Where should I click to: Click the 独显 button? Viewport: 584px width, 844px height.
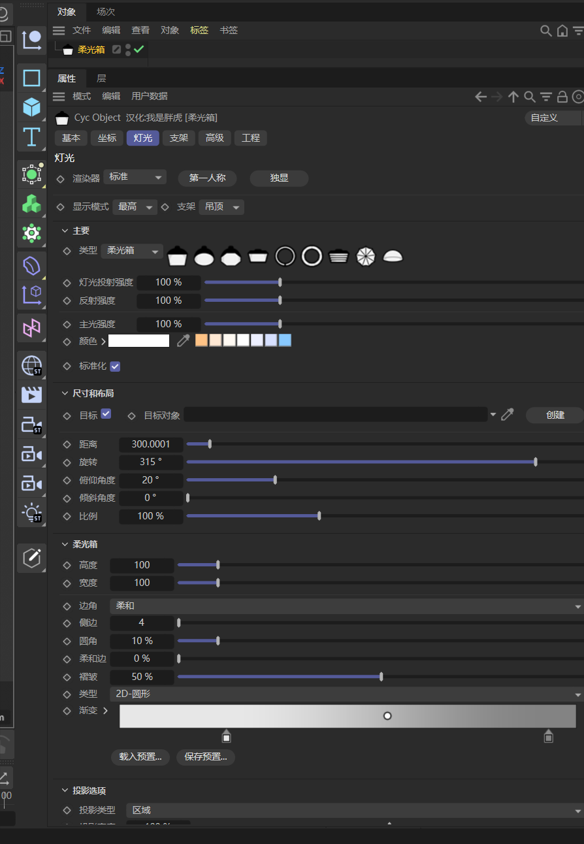279,178
